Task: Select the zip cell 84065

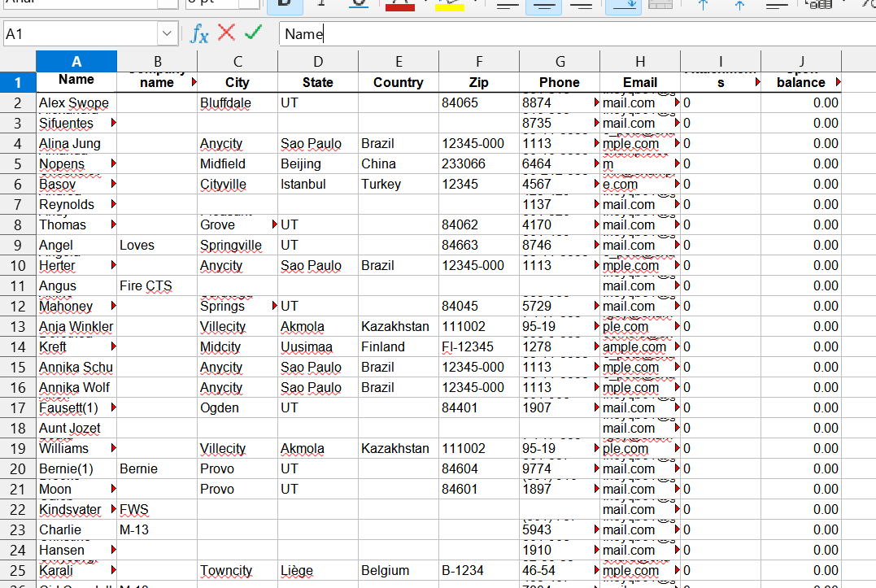Action: [x=479, y=102]
